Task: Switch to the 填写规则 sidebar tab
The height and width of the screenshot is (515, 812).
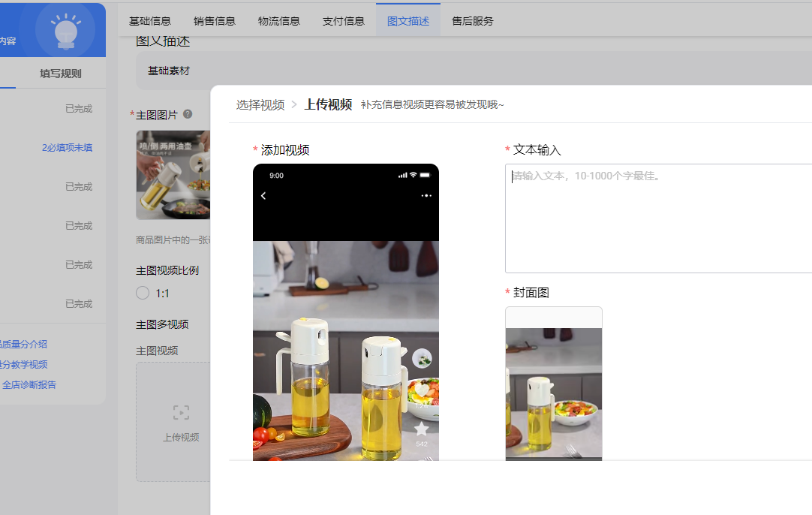Action: tap(61, 74)
